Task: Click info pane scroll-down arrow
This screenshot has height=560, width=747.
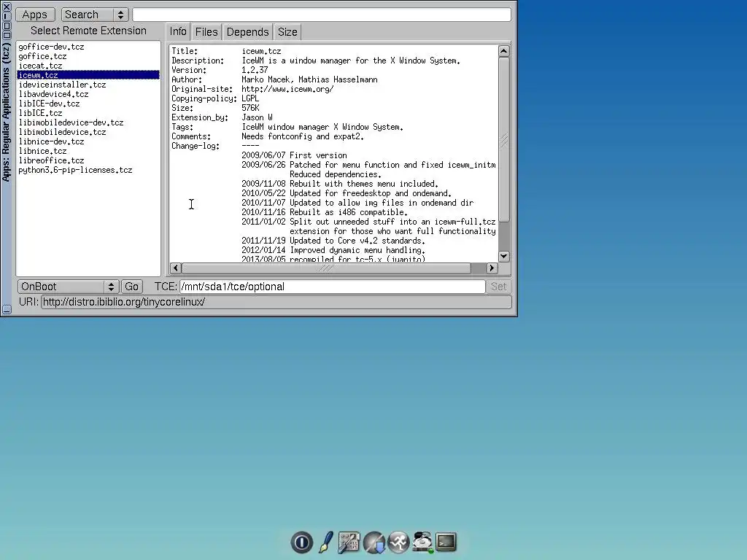Action: 504,256
